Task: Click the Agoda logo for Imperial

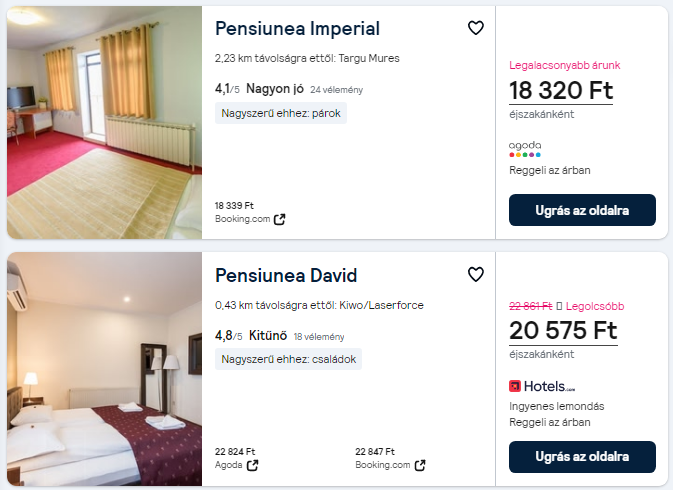Action: coord(525,149)
